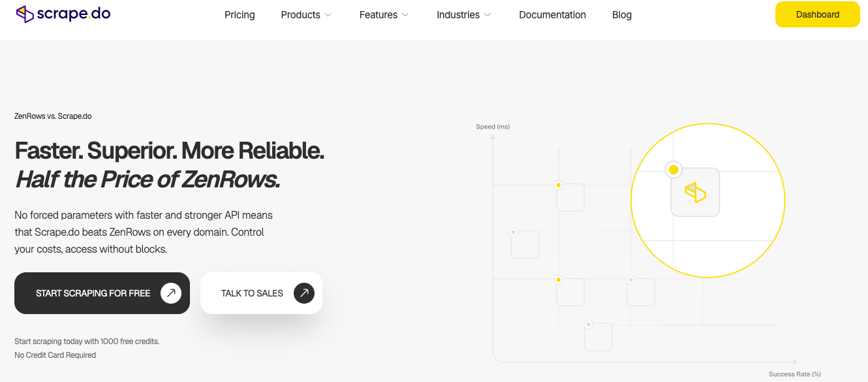The height and width of the screenshot is (382, 868).
Task: Expand the Industries dropdown chevron
Action: 488,15
